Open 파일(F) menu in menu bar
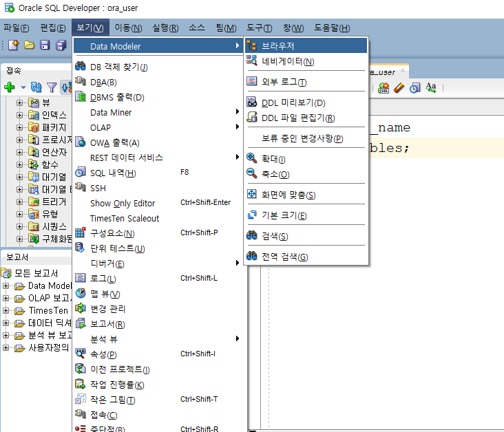The height and width of the screenshot is (432, 504). click(16, 28)
